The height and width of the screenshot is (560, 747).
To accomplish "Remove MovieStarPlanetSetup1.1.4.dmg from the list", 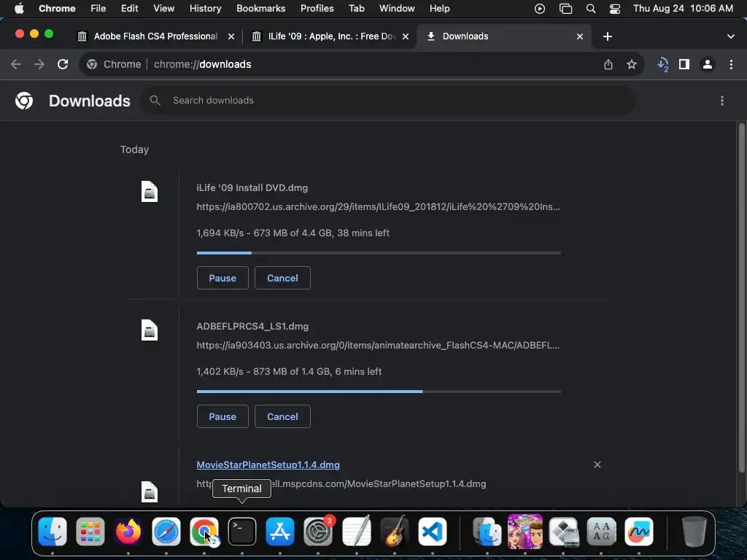I will coord(597,464).
